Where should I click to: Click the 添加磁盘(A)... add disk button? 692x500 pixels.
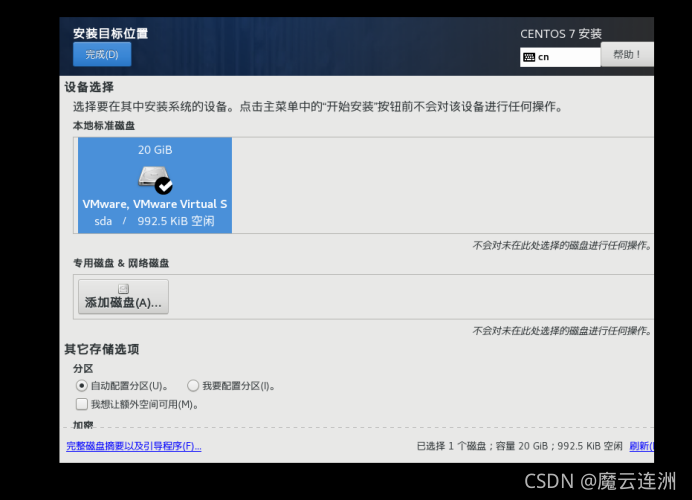coord(123,297)
